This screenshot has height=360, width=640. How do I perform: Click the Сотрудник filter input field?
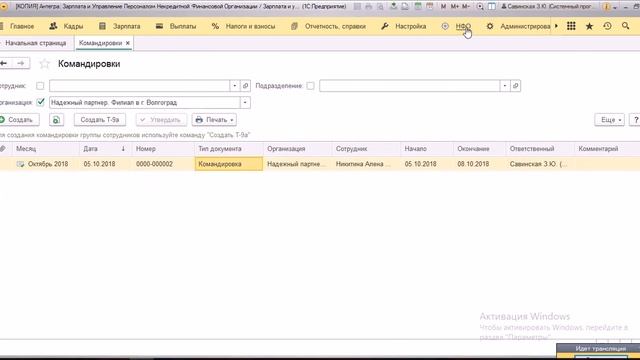tap(139, 86)
